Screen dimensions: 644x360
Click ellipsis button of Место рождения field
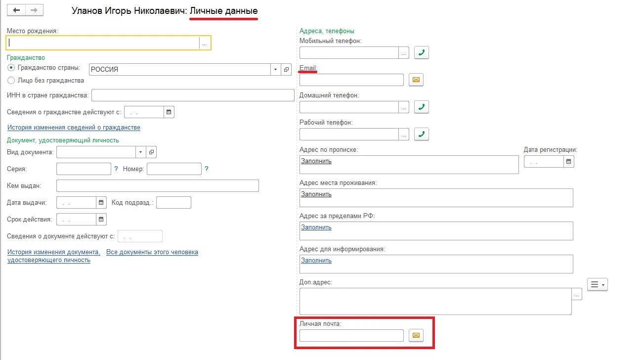point(205,43)
